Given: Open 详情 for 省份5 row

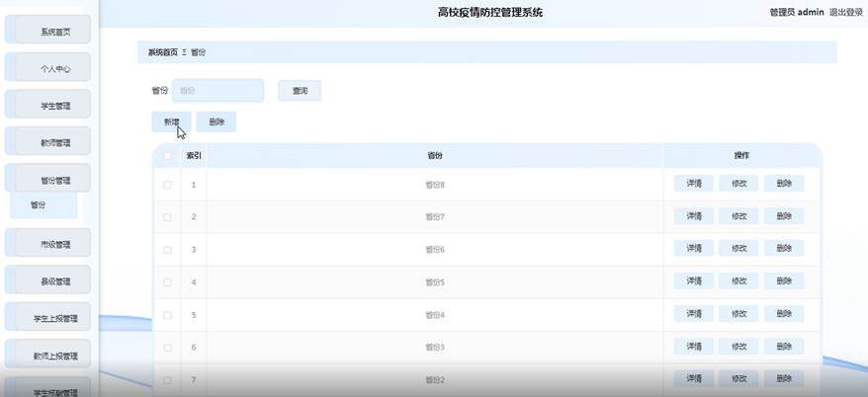Looking at the screenshot, I should (694, 280).
